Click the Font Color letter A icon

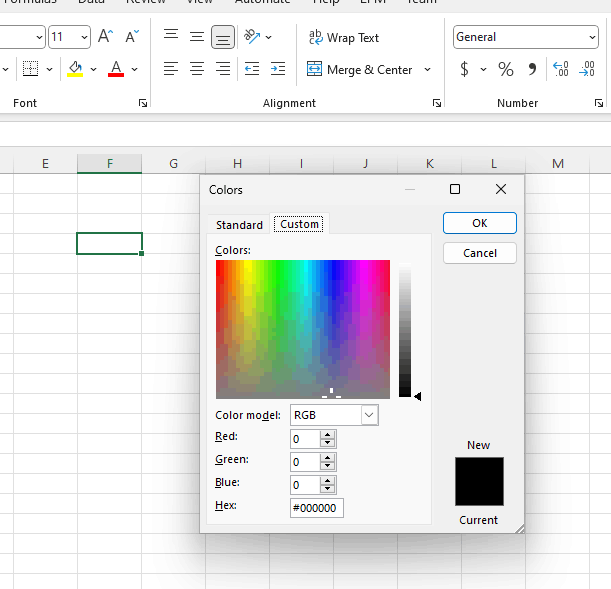[x=116, y=69]
